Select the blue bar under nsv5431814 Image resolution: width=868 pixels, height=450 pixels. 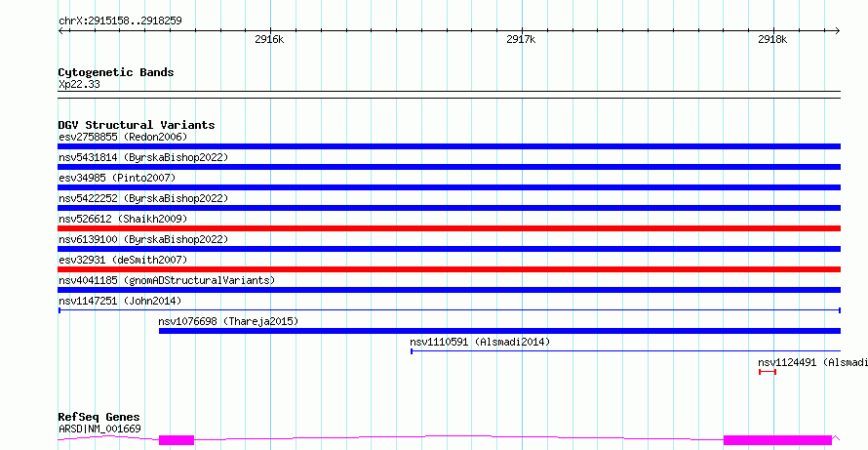(449, 167)
